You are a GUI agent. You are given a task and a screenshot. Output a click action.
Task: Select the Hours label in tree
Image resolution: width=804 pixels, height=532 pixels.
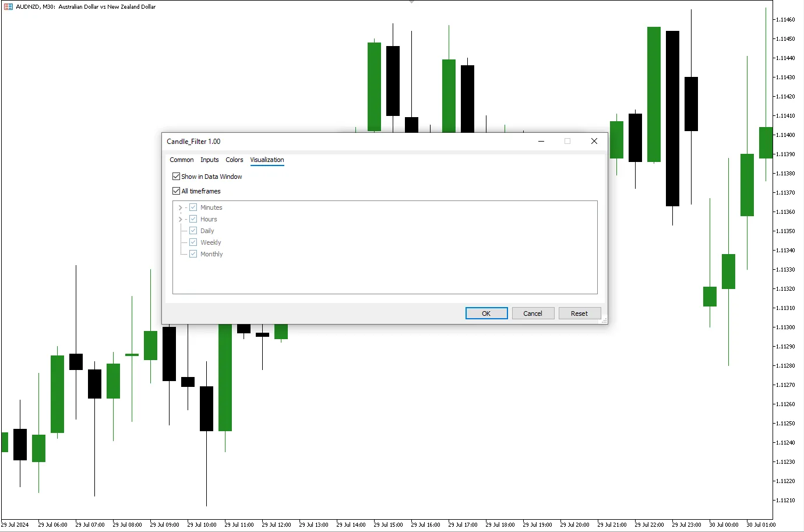click(x=209, y=219)
